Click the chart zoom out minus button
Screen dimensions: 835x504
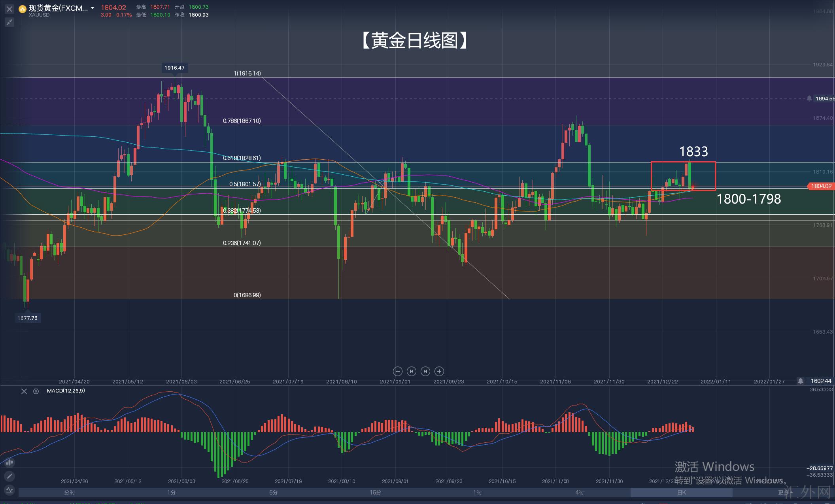point(398,371)
